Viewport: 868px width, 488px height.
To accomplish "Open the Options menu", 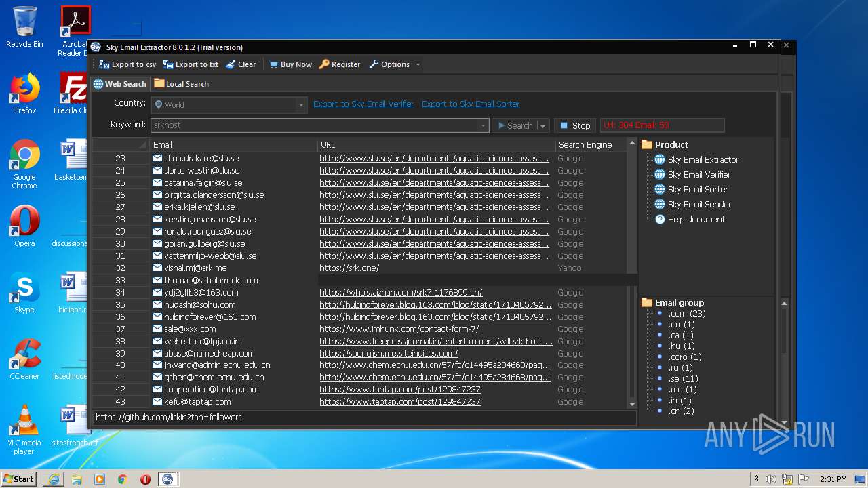I will 389,64.
